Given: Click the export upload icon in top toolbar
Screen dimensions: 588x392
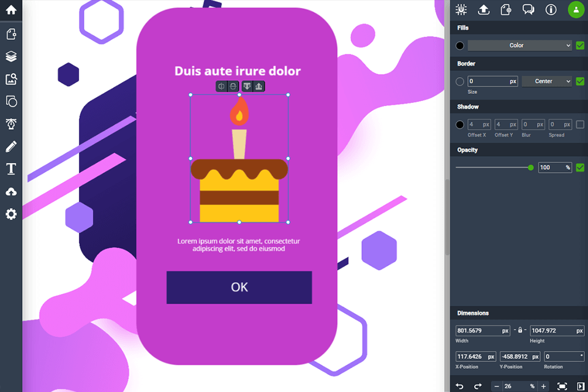Looking at the screenshot, I should click(x=483, y=10).
